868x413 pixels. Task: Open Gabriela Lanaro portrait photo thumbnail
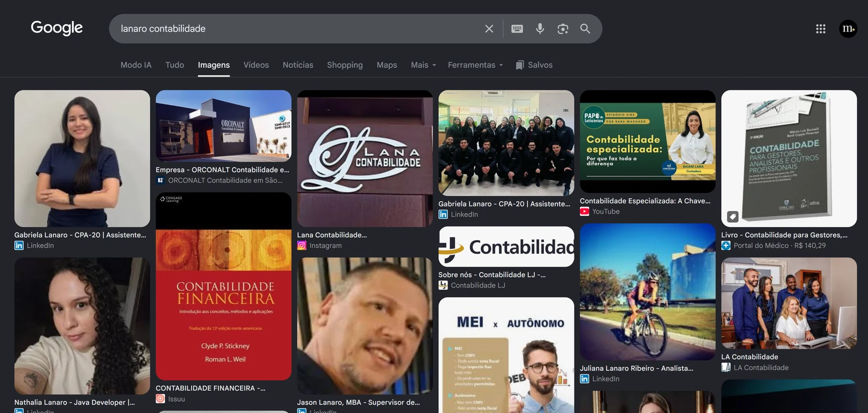point(82,158)
